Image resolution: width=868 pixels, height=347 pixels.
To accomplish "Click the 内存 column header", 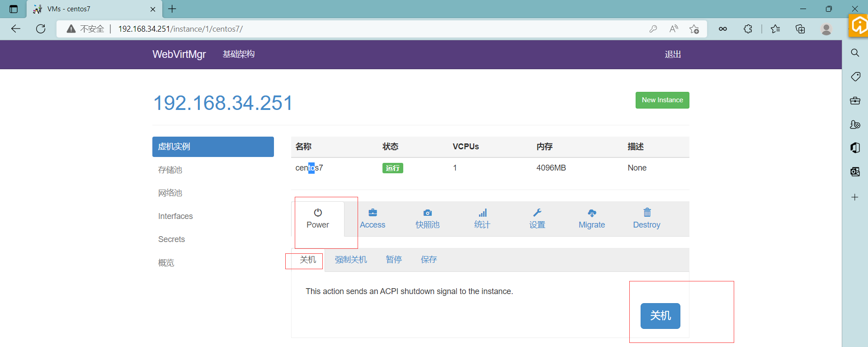I will tap(545, 147).
